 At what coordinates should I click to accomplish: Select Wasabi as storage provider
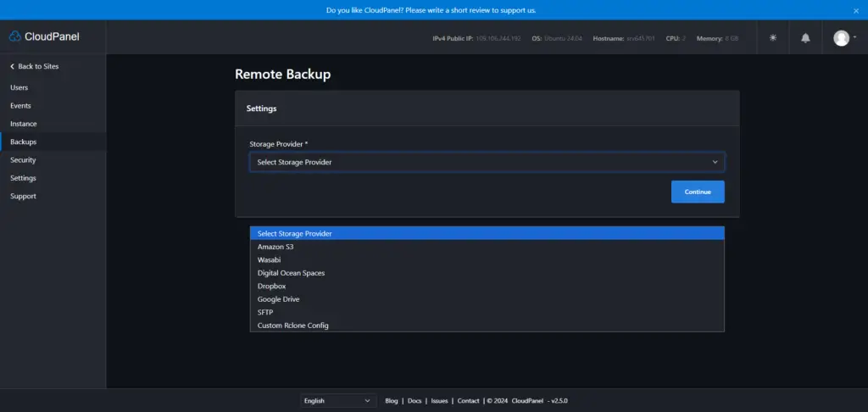(487, 259)
